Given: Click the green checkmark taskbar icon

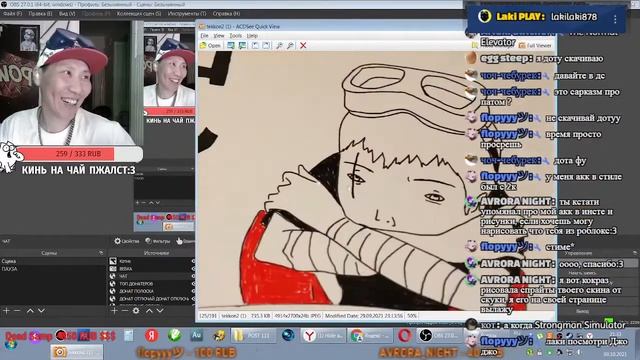Looking at the screenshot, I should [174, 336].
